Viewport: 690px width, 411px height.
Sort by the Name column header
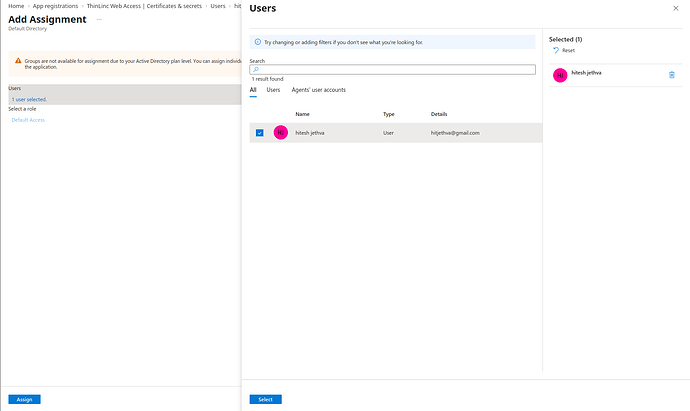tap(302, 114)
